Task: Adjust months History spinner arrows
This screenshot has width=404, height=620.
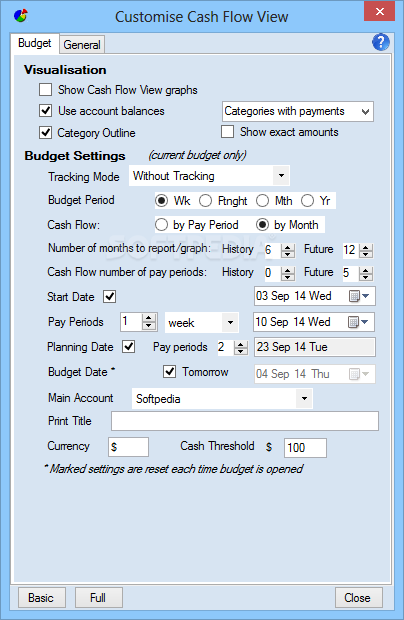Action: 288,250
